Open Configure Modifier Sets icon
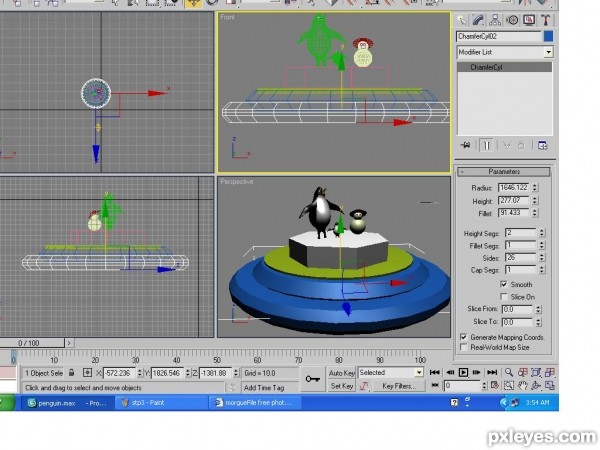Screen dimensions: 600x450 543,145
